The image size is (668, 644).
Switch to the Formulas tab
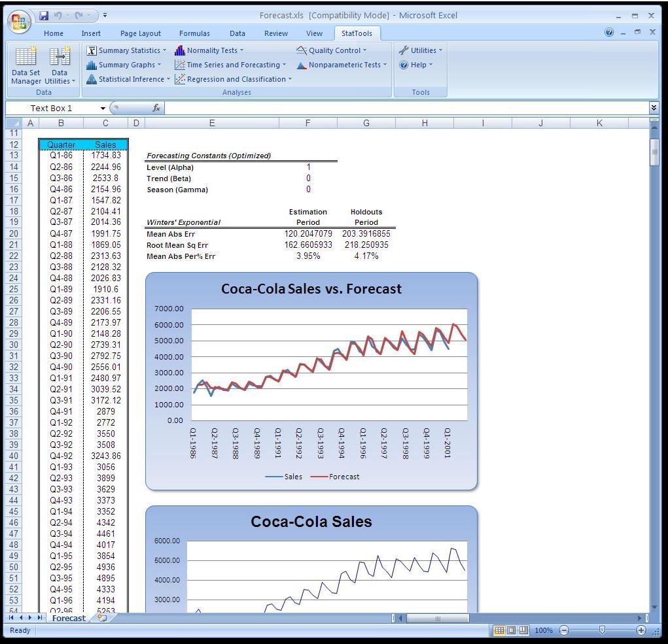click(195, 33)
